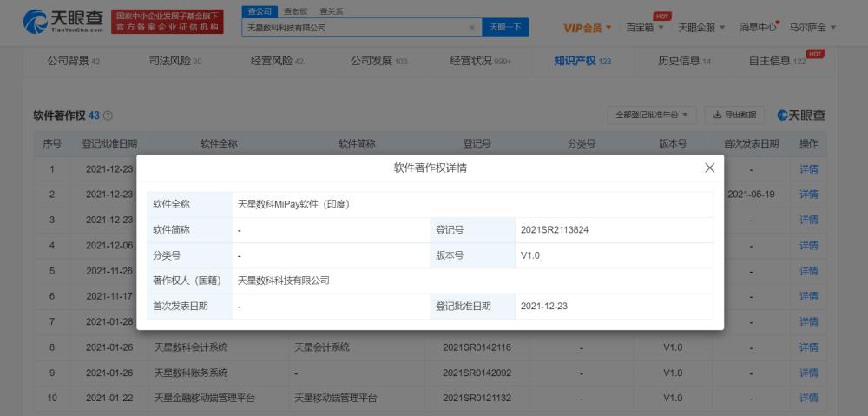Go to the 公司背景 section tab
Image resolution: width=868 pixels, height=416 pixels.
coord(73,61)
